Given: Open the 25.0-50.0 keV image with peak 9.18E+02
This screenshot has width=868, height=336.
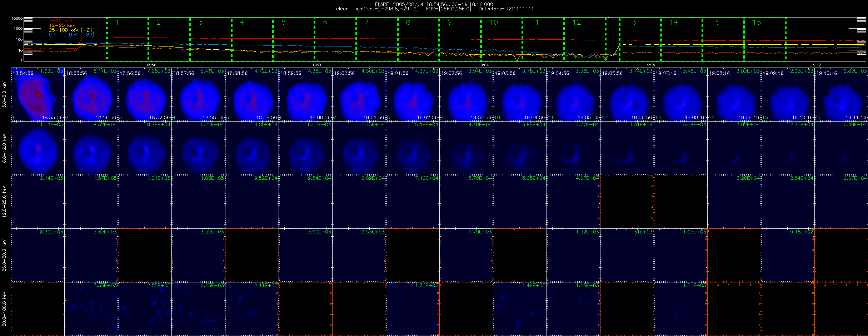Looking at the screenshot, I should tap(788, 255).
